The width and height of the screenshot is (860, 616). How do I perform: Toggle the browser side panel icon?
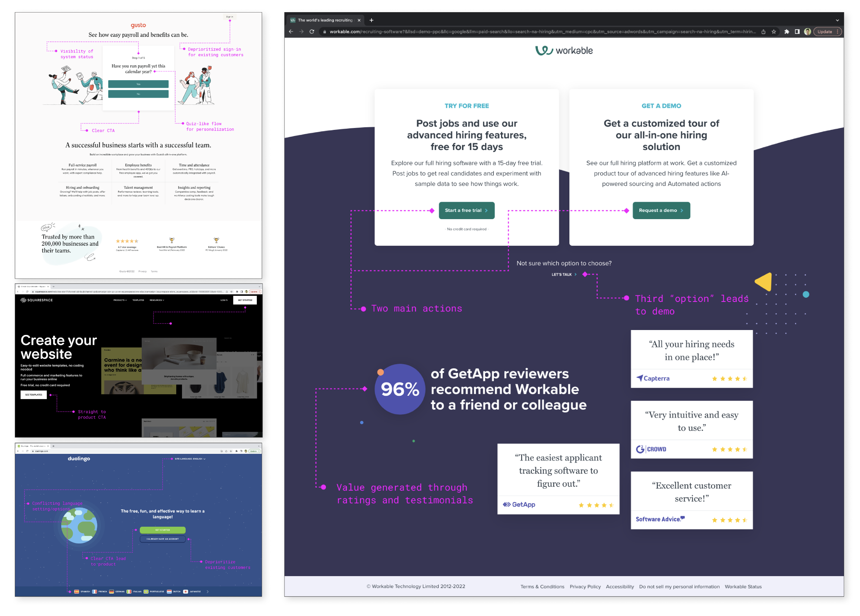pos(797,32)
